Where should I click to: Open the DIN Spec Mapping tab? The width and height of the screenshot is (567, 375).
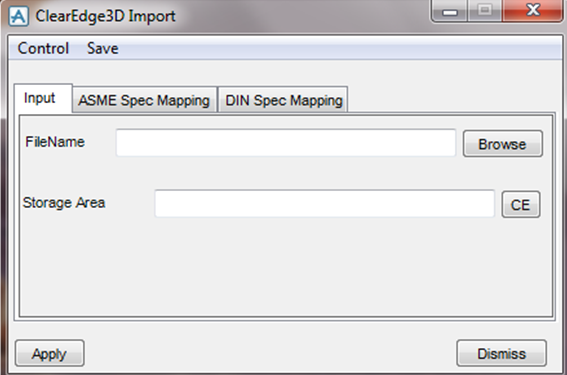tap(284, 100)
